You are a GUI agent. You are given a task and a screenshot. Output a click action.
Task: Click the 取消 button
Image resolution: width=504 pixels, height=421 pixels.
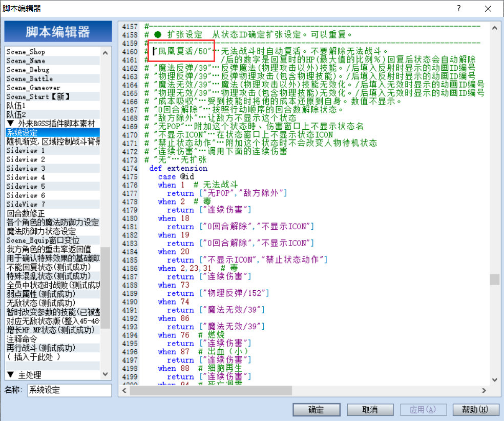pyautogui.click(x=370, y=409)
